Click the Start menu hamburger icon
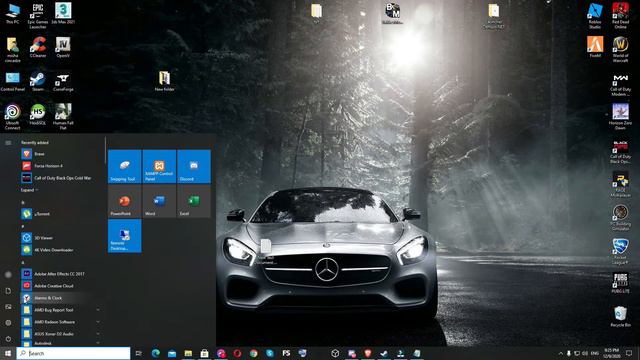Viewport: 640px width, 360px height. [8, 142]
